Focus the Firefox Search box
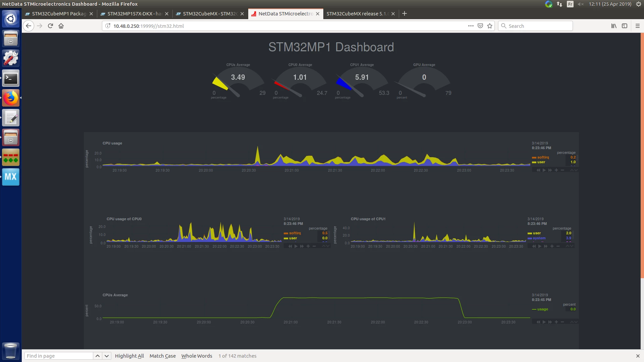The image size is (644, 362). pyautogui.click(x=535, y=26)
